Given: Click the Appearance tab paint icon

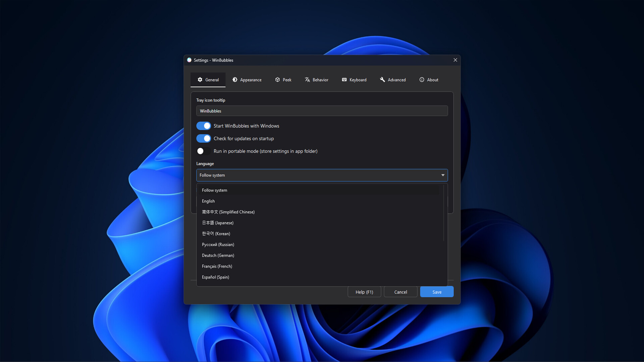Looking at the screenshot, I should [235, 80].
